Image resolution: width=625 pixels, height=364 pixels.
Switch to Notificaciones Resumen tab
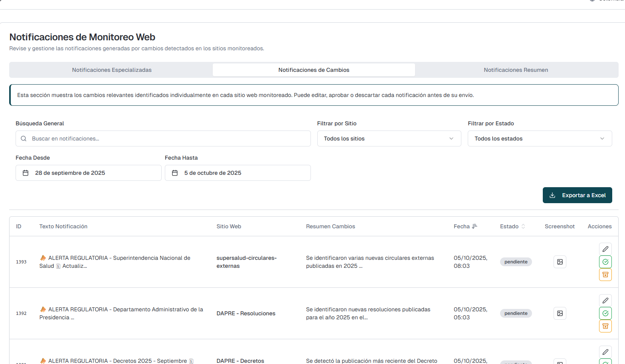[x=516, y=70]
